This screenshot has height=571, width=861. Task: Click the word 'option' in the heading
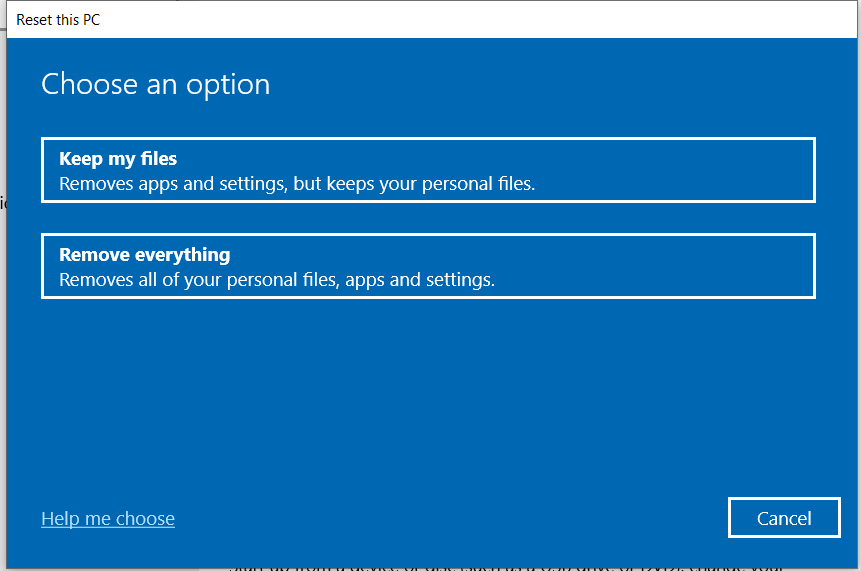pyautogui.click(x=228, y=86)
